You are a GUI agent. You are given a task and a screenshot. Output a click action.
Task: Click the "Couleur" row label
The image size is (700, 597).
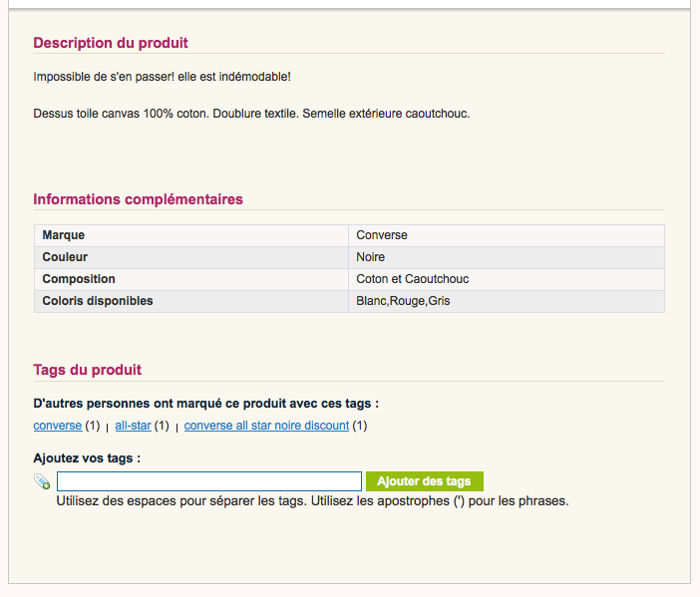tap(65, 257)
